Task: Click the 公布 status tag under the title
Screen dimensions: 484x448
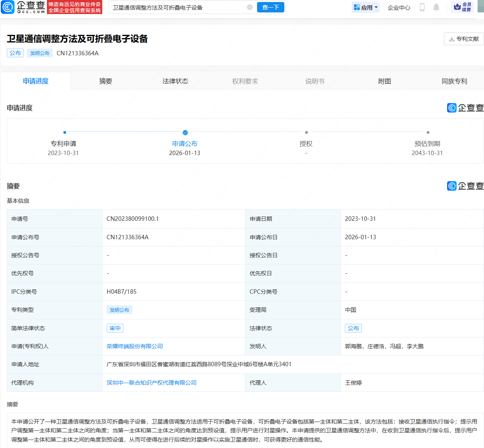Action: 15,53
